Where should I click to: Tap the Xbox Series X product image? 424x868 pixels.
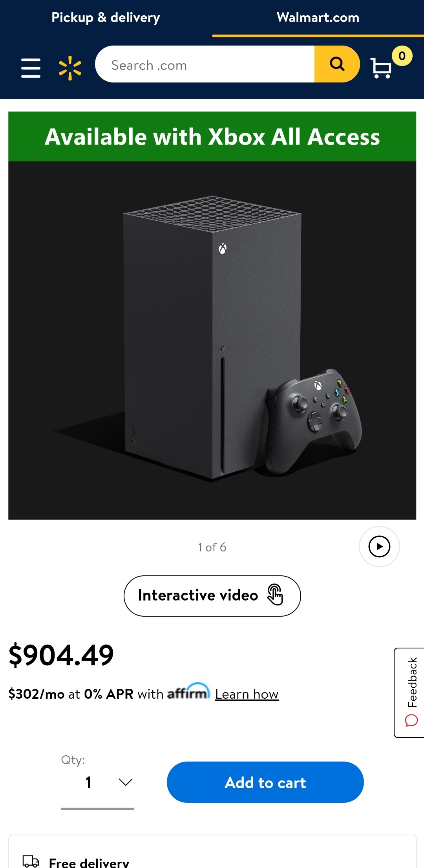[x=212, y=340]
